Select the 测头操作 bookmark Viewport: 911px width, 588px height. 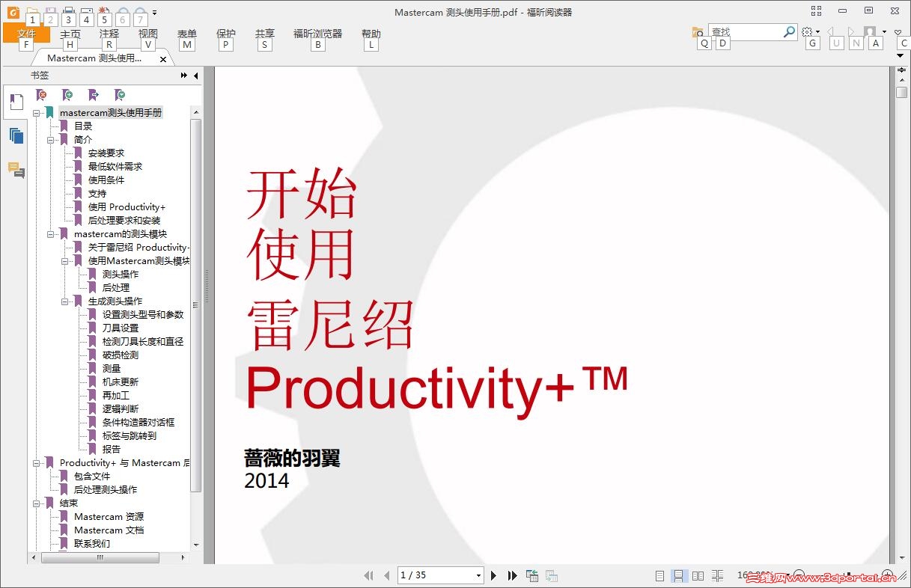[x=121, y=275]
